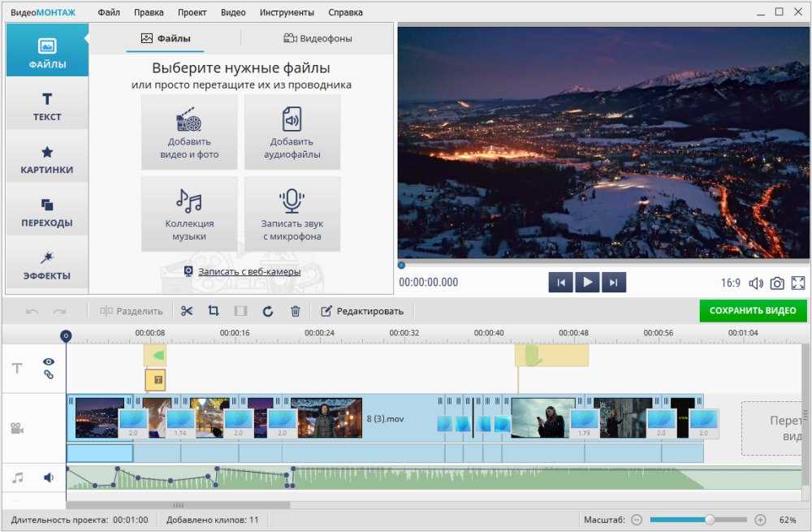The height and width of the screenshot is (532, 812).
Task: Delete the clip with the trash icon
Action: [296, 311]
